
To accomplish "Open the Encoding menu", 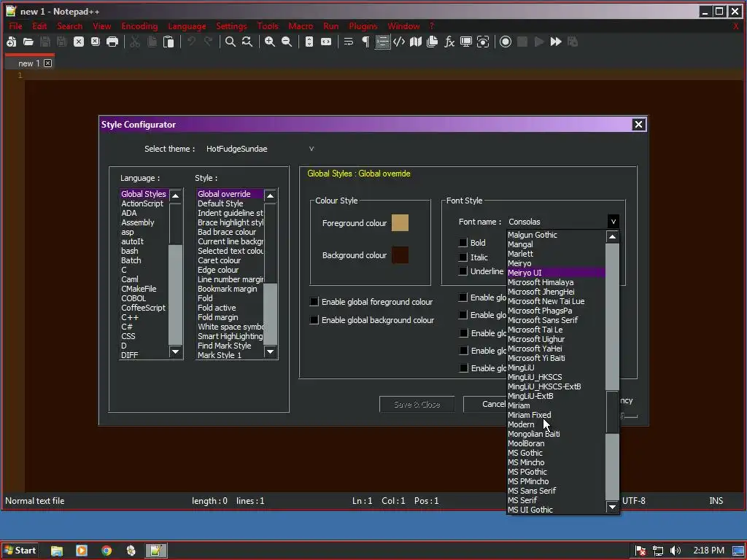I will (139, 26).
